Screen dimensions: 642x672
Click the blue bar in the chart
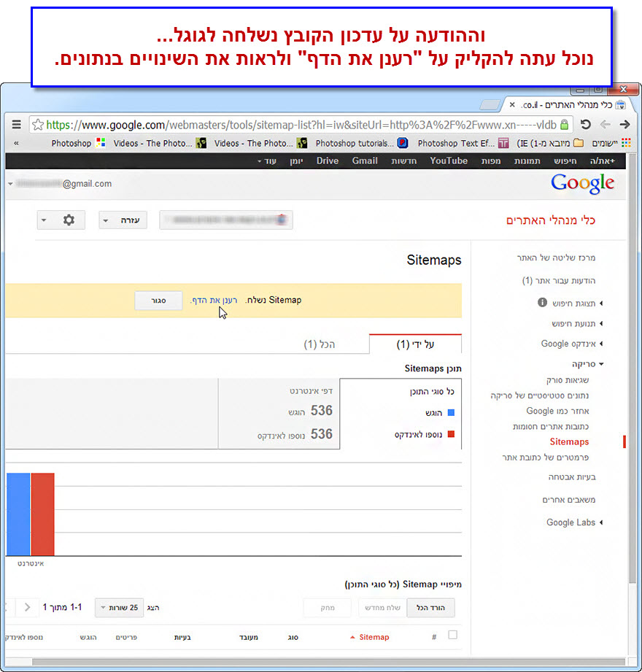[18, 514]
